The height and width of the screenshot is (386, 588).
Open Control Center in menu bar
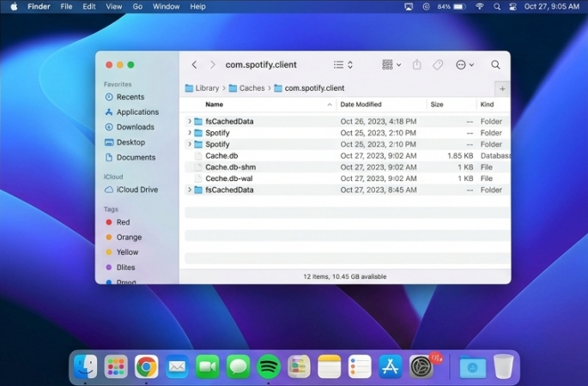[513, 7]
